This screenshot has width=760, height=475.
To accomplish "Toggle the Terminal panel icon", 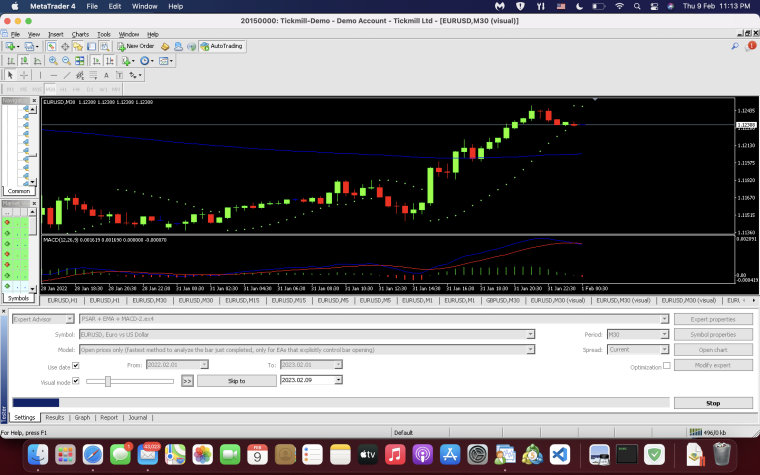I will [91, 47].
